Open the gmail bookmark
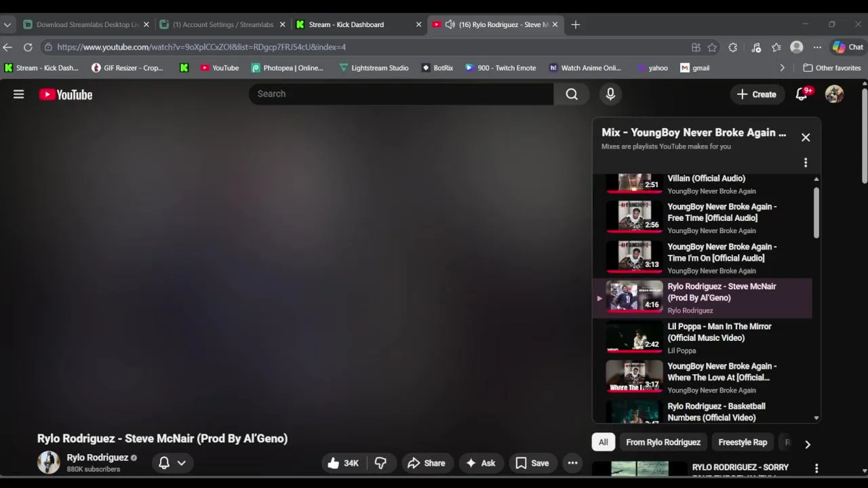The width and height of the screenshot is (868, 488). click(695, 68)
